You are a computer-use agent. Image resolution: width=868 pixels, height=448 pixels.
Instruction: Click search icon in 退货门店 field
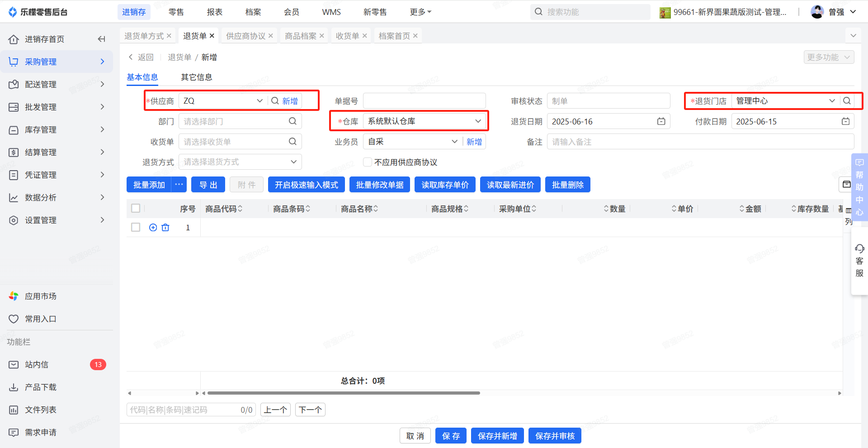(847, 101)
